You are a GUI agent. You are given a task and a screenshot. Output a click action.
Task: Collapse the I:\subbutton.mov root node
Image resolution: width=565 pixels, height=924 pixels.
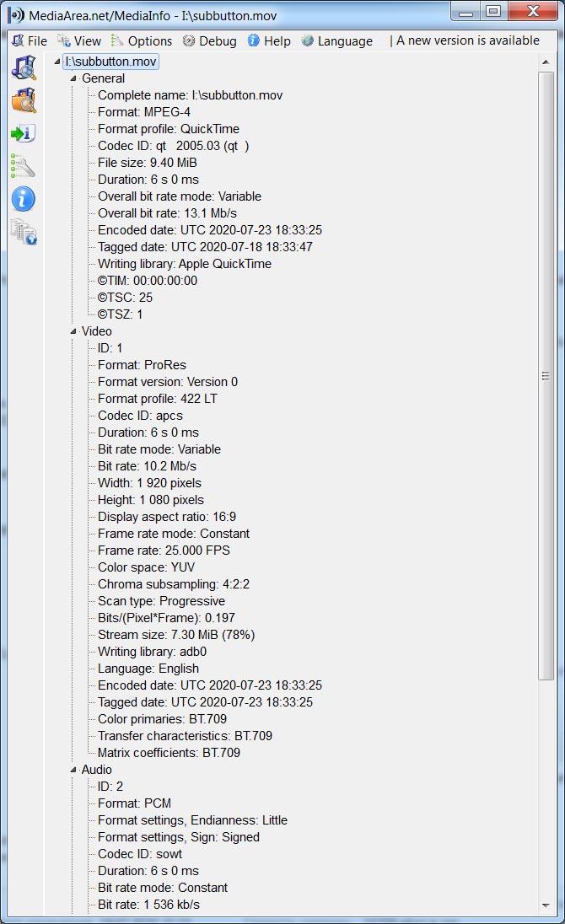pos(57,62)
